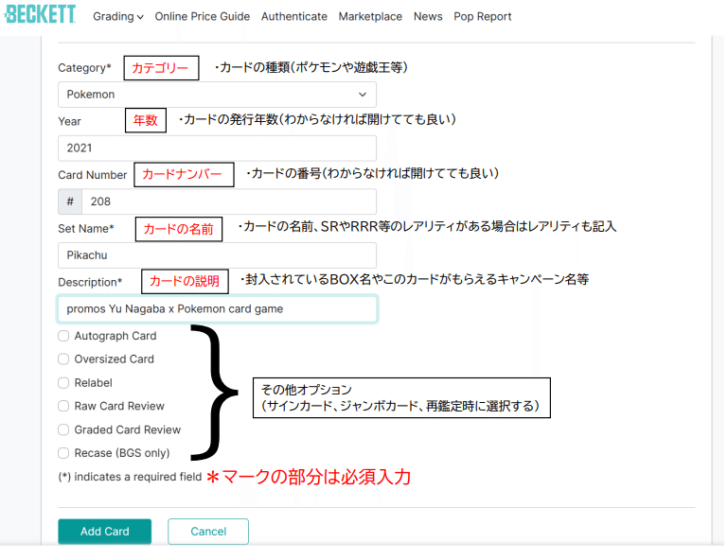Open the Marketplace link
This screenshot has width=728, height=560.
click(370, 17)
